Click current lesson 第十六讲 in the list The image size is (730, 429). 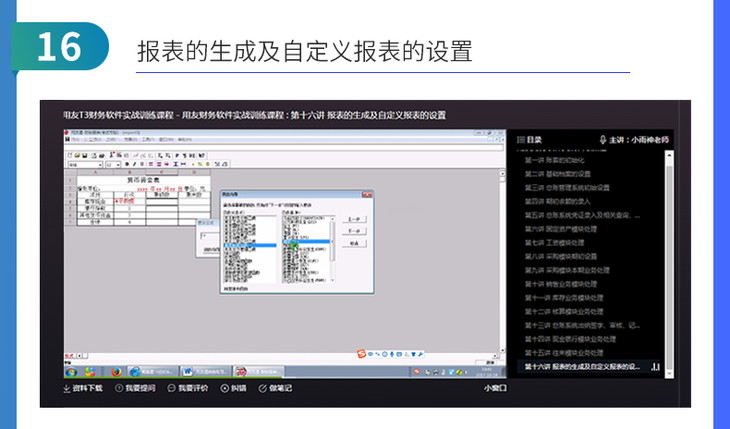582,367
